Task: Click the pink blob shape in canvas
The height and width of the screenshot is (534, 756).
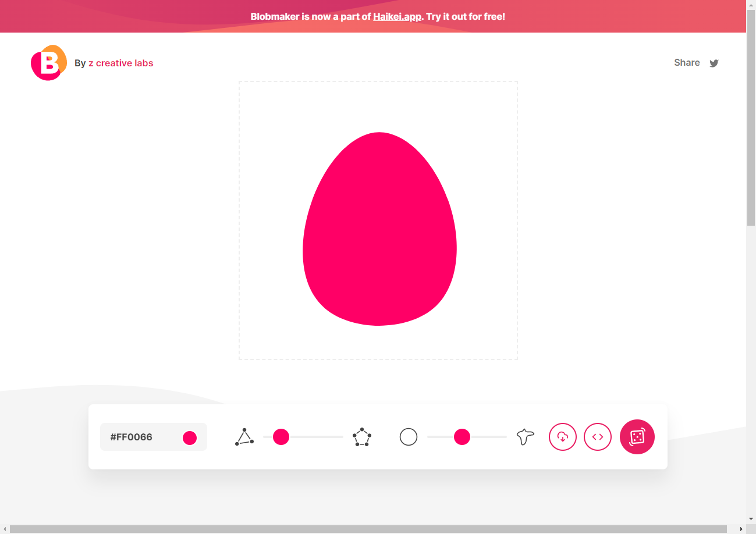Action: pyautogui.click(x=379, y=233)
